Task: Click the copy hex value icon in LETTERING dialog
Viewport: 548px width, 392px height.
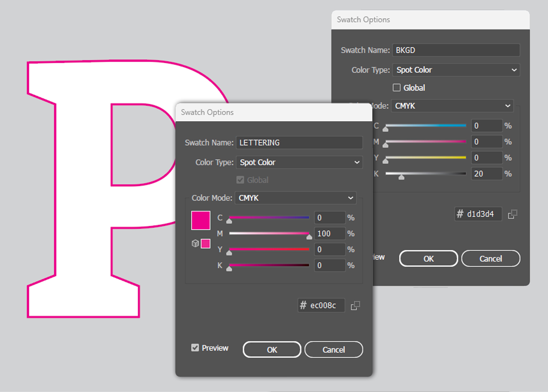Action: pyautogui.click(x=355, y=305)
